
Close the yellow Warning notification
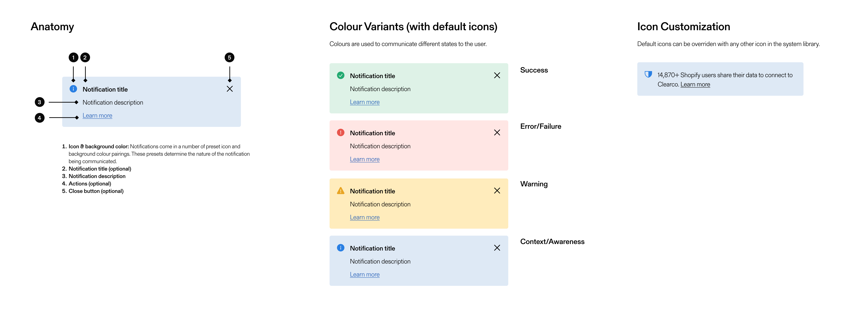pyautogui.click(x=497, y=191)
